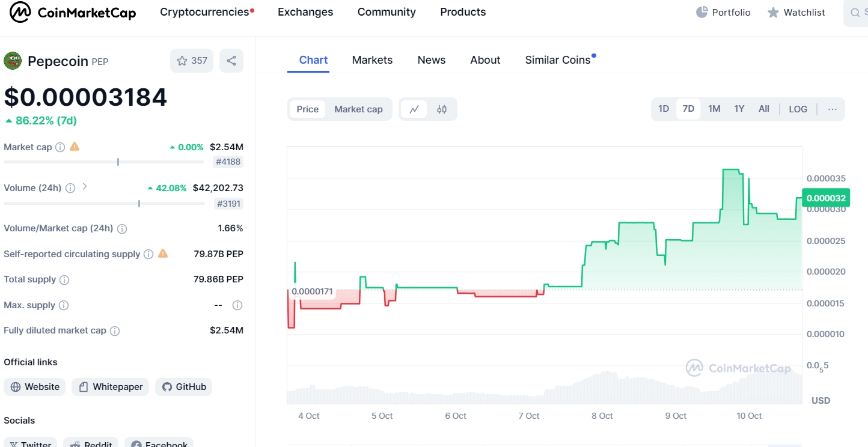Click the Market cap info icon
This screenshot has height=447, width=868.
click(x=60, y=147)
